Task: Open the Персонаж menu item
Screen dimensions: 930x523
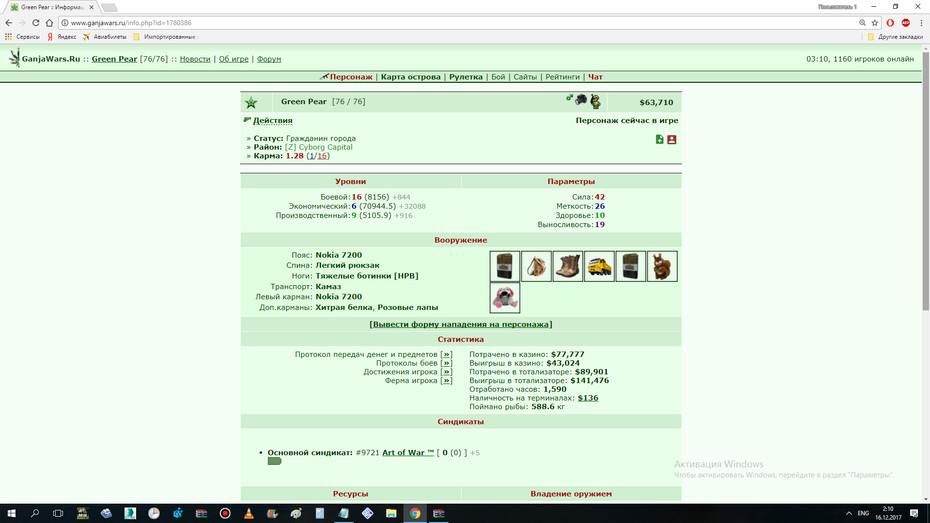Action: pyautogui.click(x=351, y=77)
